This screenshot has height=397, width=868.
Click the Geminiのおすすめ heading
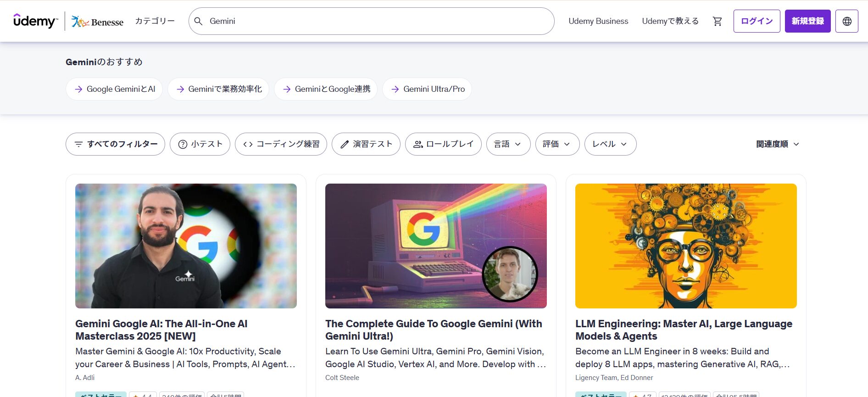pyautogui.click(x=104, y=62)
